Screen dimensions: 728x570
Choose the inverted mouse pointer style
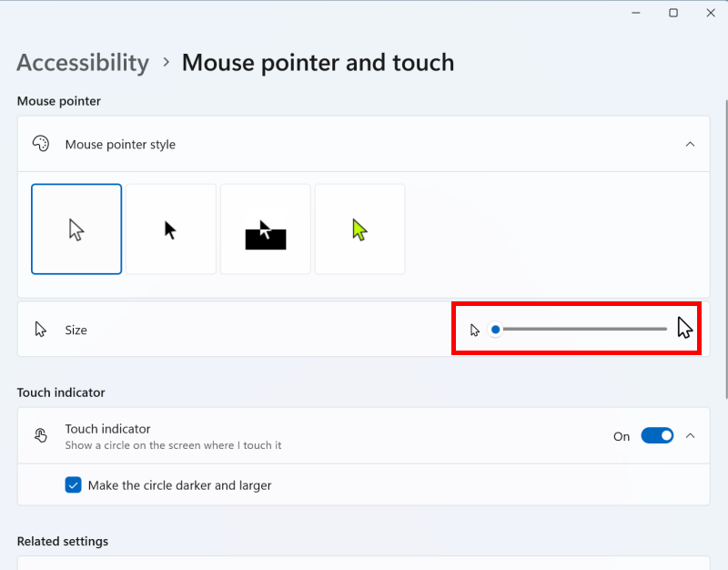(265, 229)
